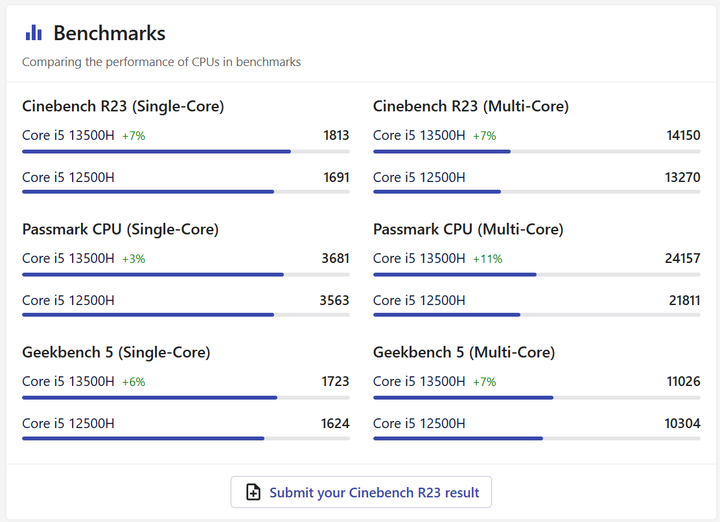720x522 pixels.
Task: Click Core i5 12500H under Geekbench Single-Core
Action: 68,423
